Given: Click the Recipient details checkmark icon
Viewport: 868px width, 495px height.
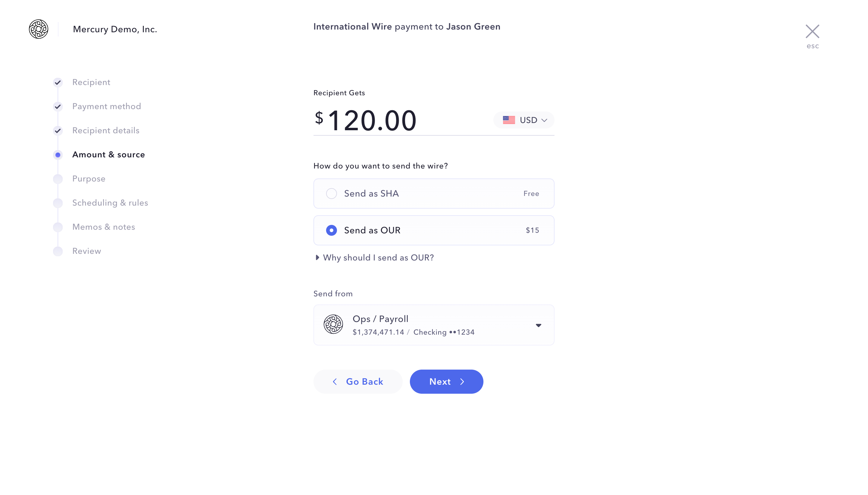Looking at the screenshot, I should 58,131.
